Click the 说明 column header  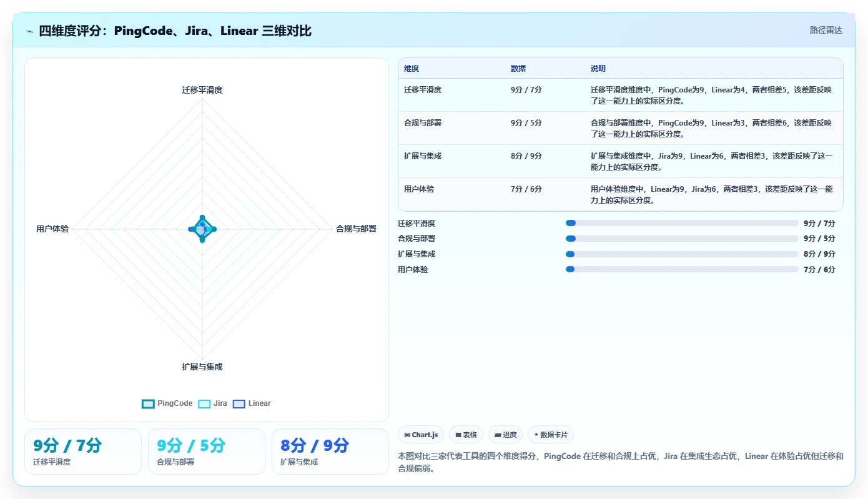pyautogui.click(x=598, y=69)
